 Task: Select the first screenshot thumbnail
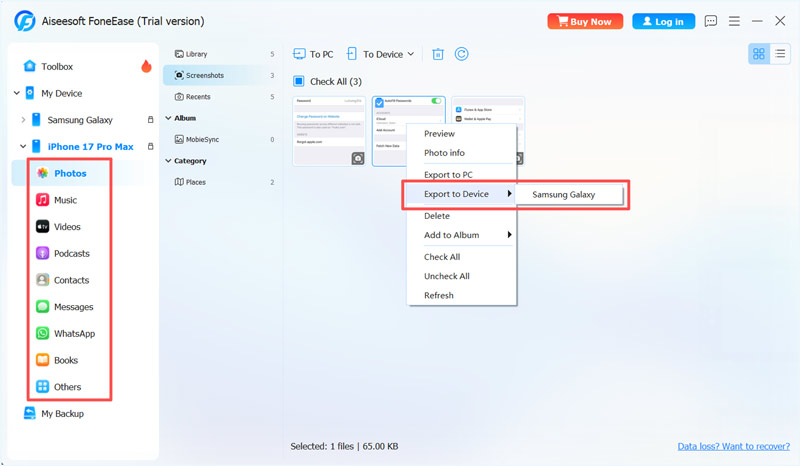329,131
